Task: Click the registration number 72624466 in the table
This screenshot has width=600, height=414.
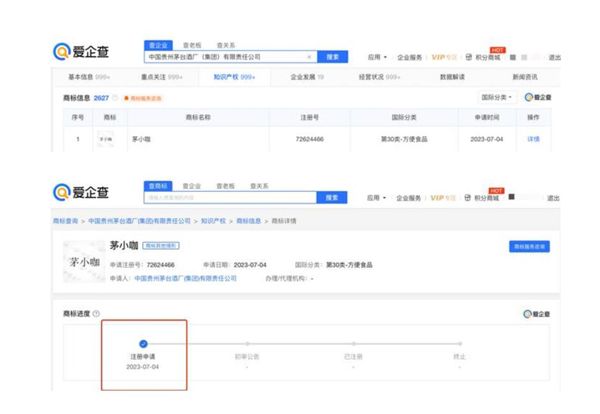Action: click(x=310, y=139)
